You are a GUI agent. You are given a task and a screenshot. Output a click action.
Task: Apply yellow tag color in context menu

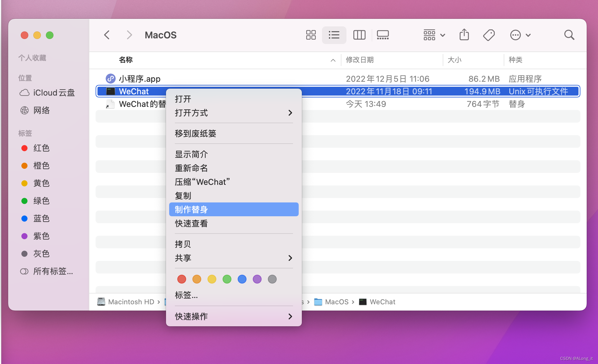tap(212, 279)
